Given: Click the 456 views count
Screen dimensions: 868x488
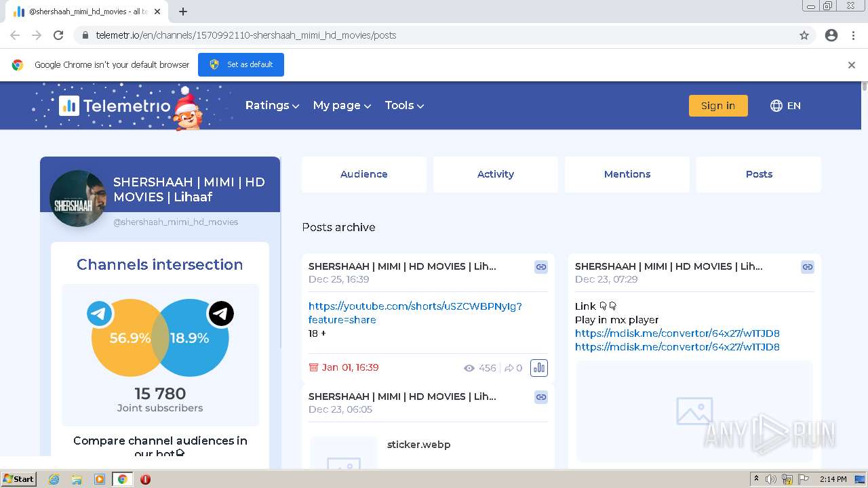Looking at the screenshot, I should 487,368.
